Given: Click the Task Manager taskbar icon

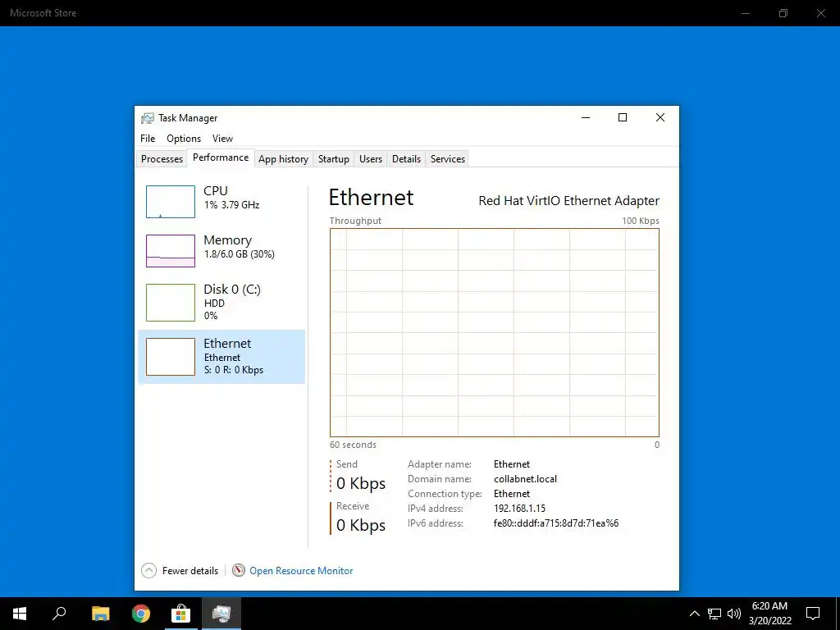Looking at the screenshot, I should (x=221, y=614).
